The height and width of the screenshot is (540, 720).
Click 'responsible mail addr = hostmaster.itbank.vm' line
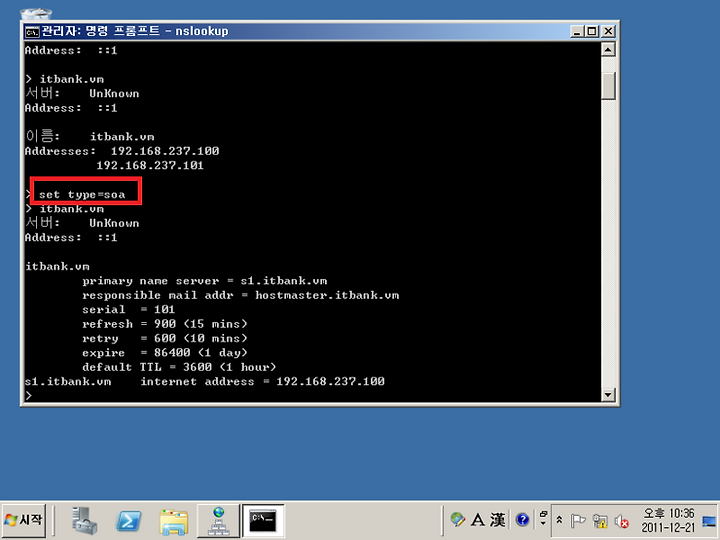241,295
